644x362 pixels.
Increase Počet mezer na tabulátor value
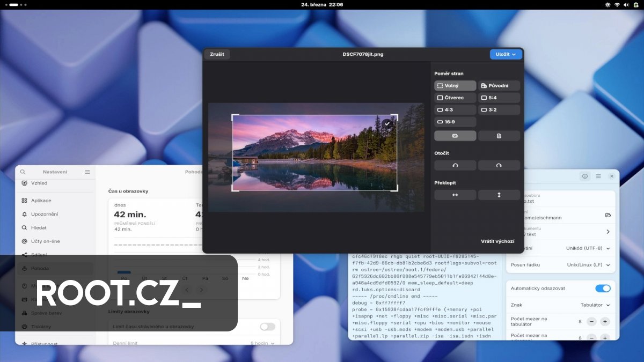(605, 321)
